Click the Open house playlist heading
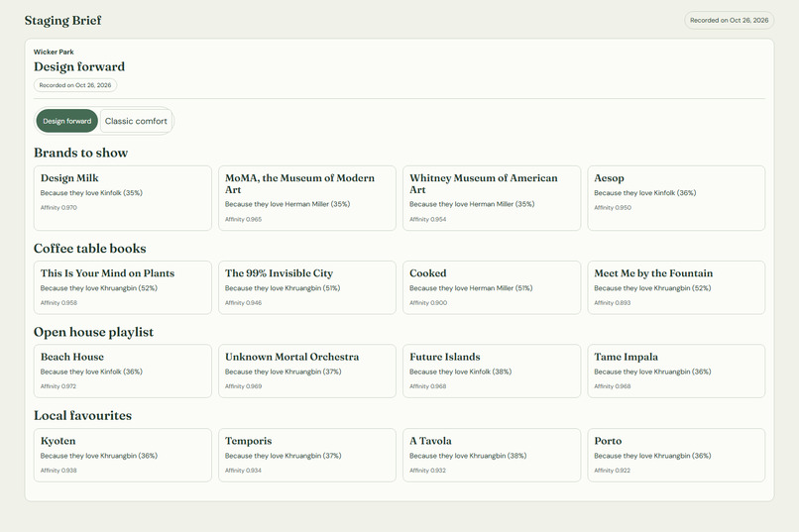The image size is (799, 532). [x=94, y=332]
